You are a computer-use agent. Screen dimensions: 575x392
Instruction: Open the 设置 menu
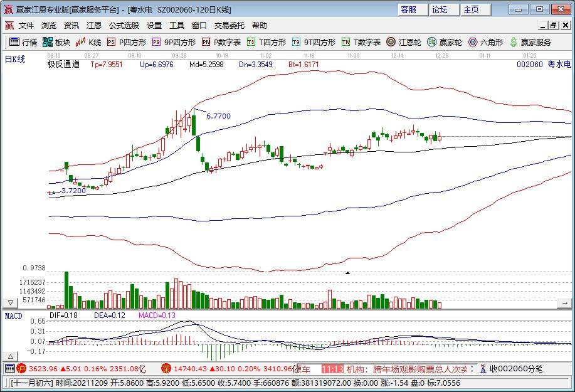154,25
